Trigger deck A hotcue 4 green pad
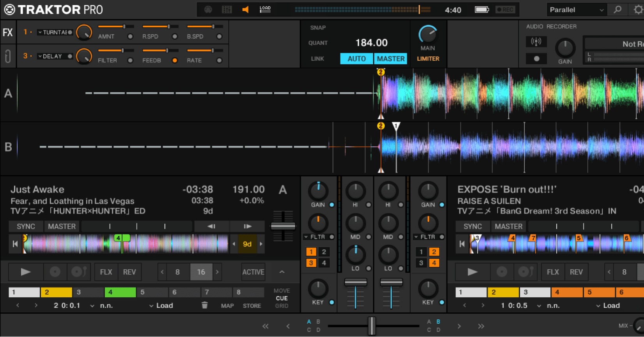 [120, 292]
